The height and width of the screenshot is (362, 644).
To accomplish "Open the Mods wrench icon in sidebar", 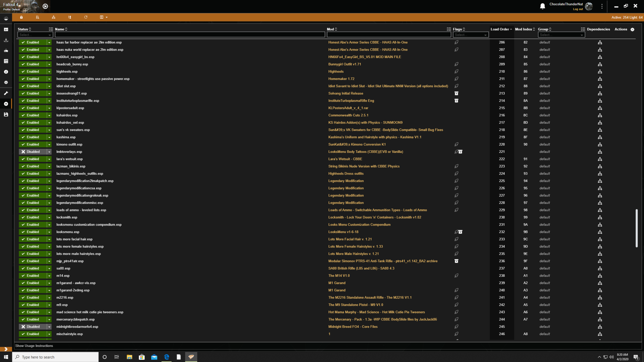I will [6, 93].
